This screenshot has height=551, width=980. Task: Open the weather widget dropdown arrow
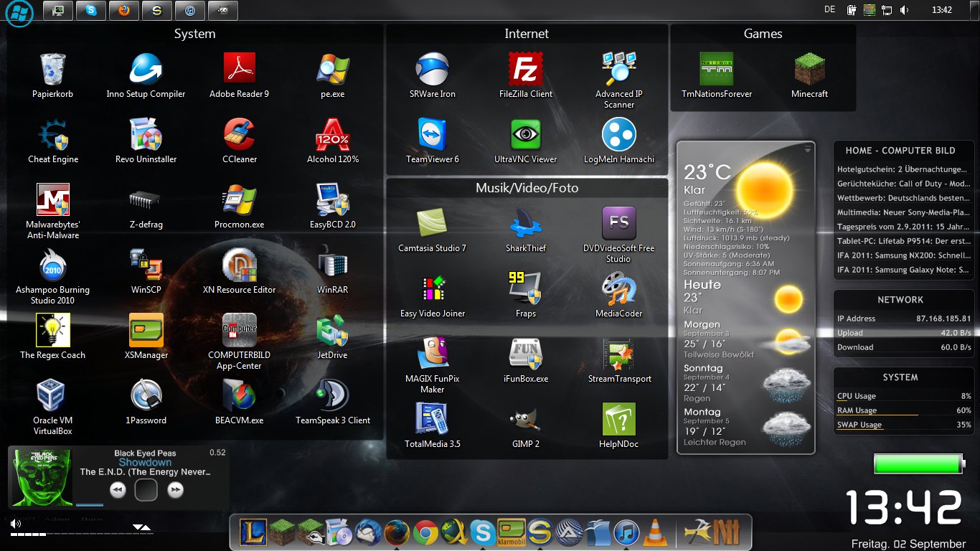pyautogui.click(x=807, y=150)
